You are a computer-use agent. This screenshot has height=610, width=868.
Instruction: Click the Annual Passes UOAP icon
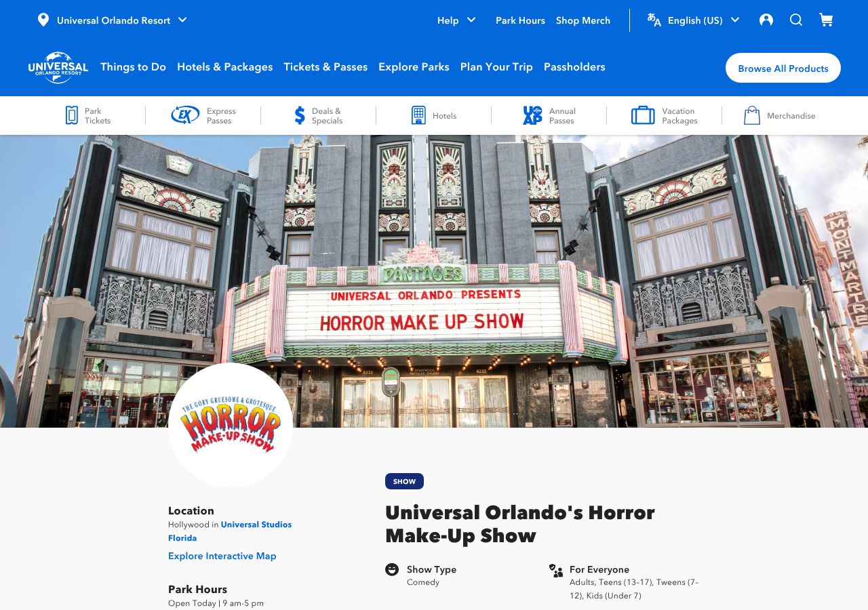tap(532, 115)
